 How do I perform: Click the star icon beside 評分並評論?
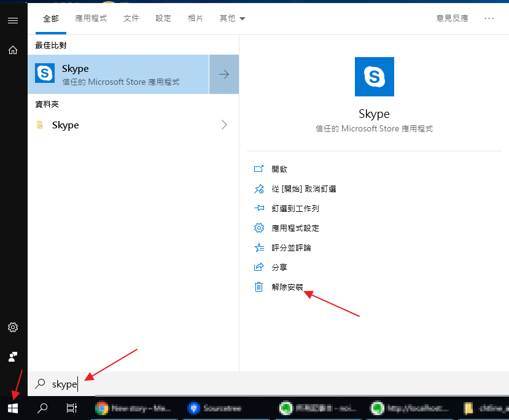(258, 247)
